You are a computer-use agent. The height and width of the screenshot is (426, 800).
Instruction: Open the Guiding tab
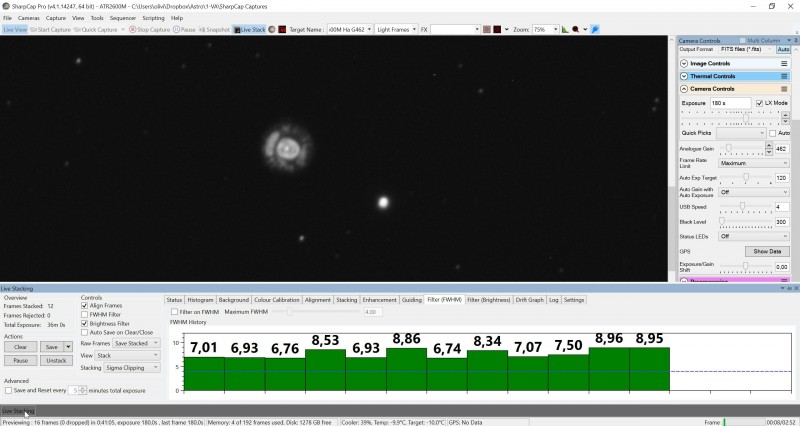coord(412,300)
